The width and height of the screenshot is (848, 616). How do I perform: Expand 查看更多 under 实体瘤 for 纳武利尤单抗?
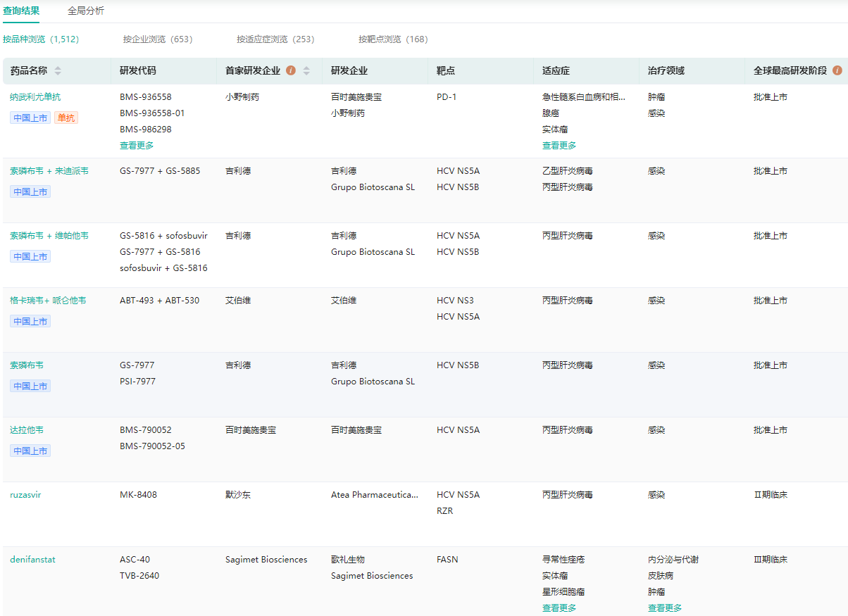tap(559, 146)
